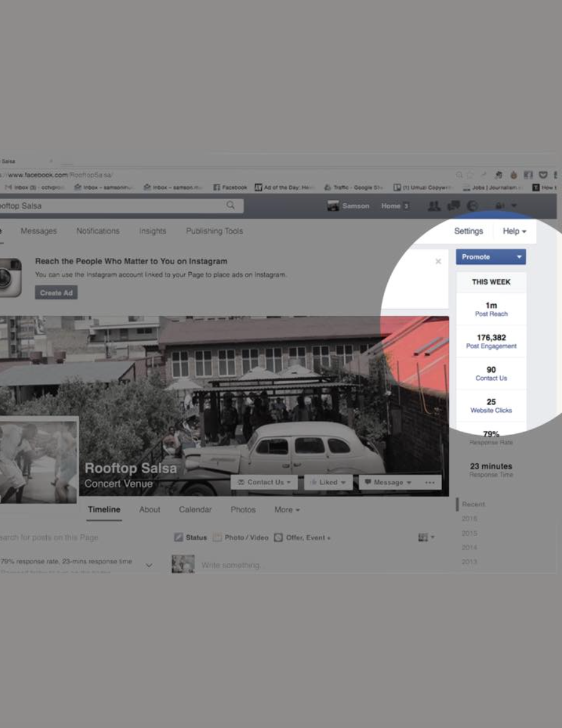Screen dimensions: 562x728
Task: Open the Inbox - samsonmu bookmark
Action: pyautogui.click(x=104, y=187)
